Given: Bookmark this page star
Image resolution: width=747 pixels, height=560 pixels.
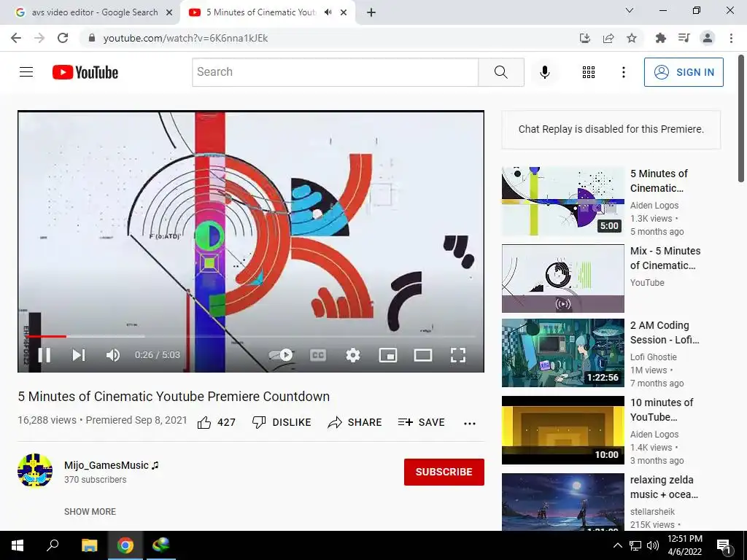Looking at the screenshot, I should pyautogui.click(x=632, y=38).
